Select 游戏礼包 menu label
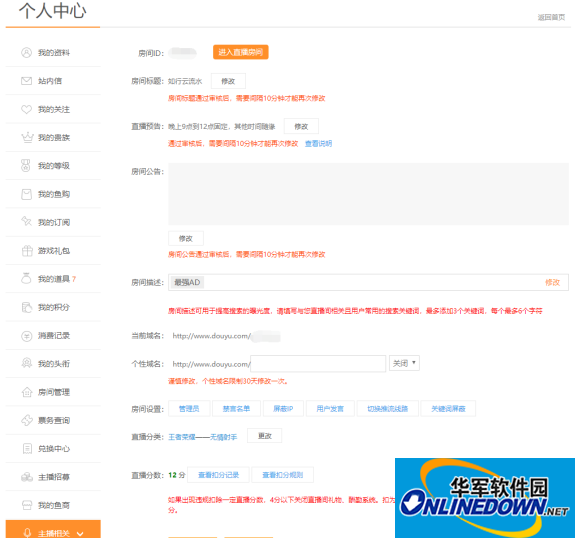The image size is (575, 538). (x=54, y=250)
